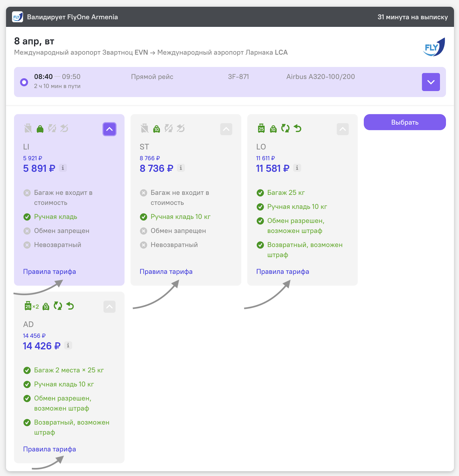Click the 8 736 ₽ price
The width and height of the screenshot is (459, 476).
[156, 168]
